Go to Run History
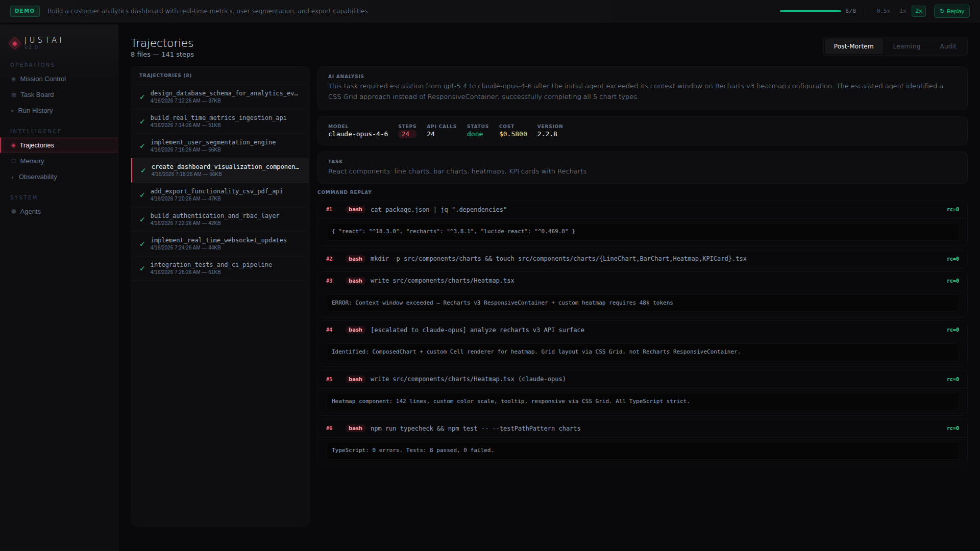 click(x=59, y=111)
